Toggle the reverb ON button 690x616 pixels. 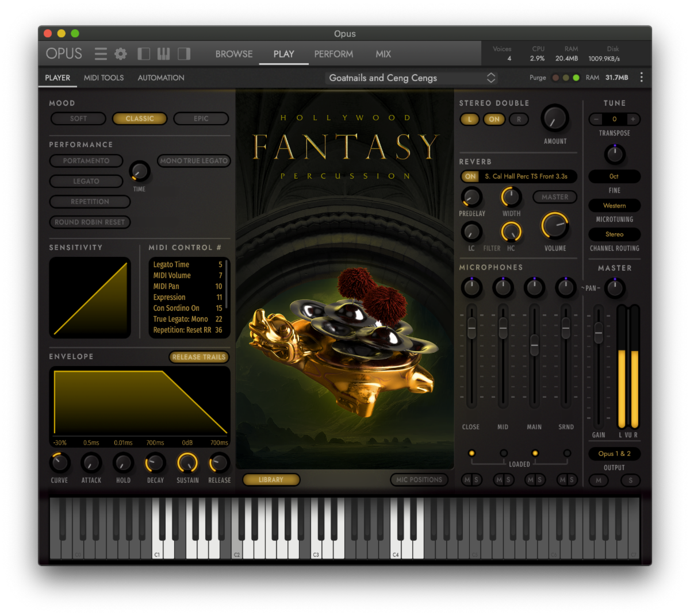470,176
